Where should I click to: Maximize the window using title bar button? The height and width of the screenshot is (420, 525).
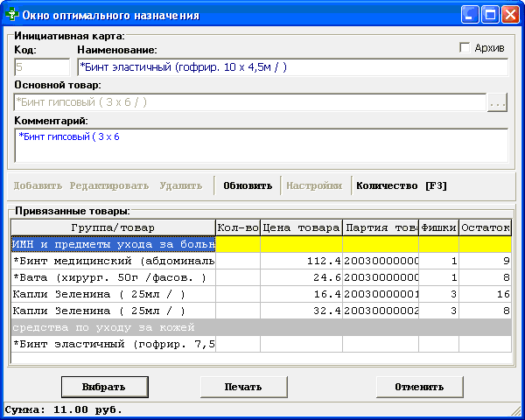click(x=490, y=15)
